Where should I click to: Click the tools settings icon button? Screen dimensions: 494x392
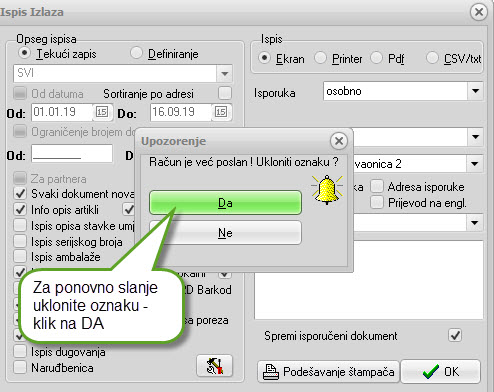(x=214, y=366)
